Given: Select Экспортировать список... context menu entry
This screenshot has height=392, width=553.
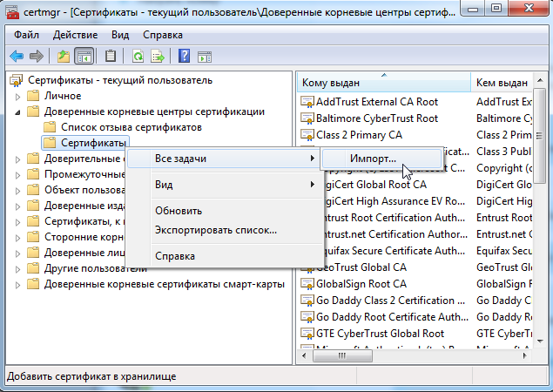Looking at the screenshot, I should pyautogui.click(x=216, y=230).
